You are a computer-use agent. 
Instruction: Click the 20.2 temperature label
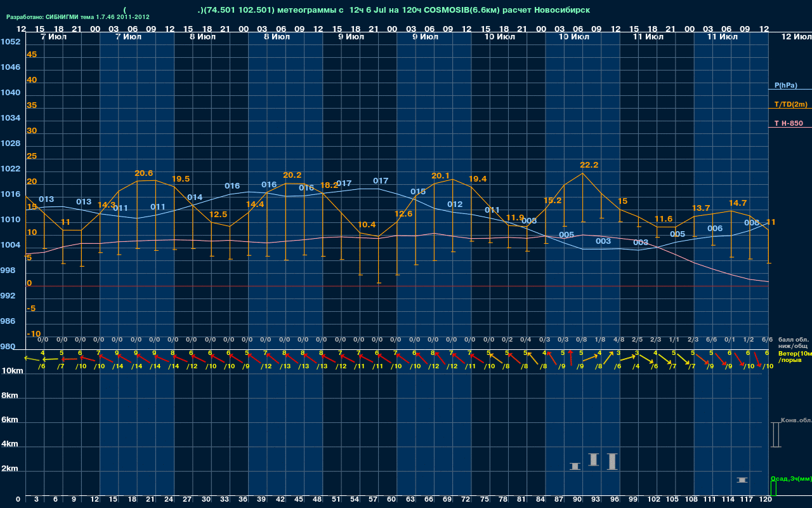click(x=292, y=175)
